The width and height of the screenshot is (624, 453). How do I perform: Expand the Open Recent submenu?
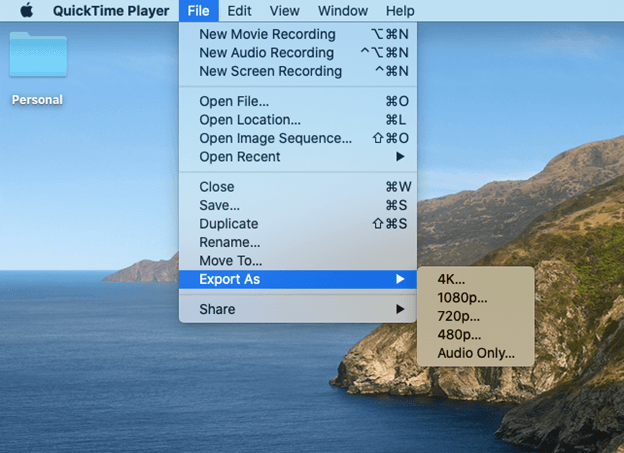pos(298,157)
